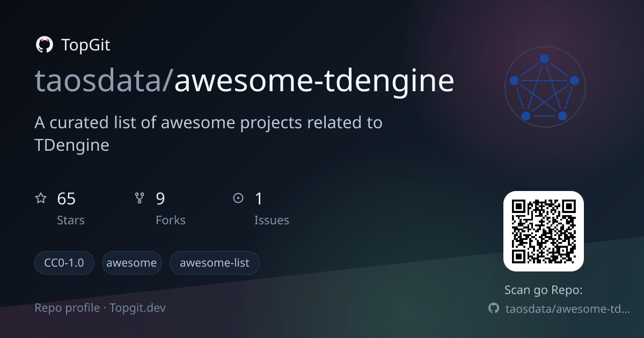
Task: Click the issues circle icon beside 1
Action: [x=238, y=199]
